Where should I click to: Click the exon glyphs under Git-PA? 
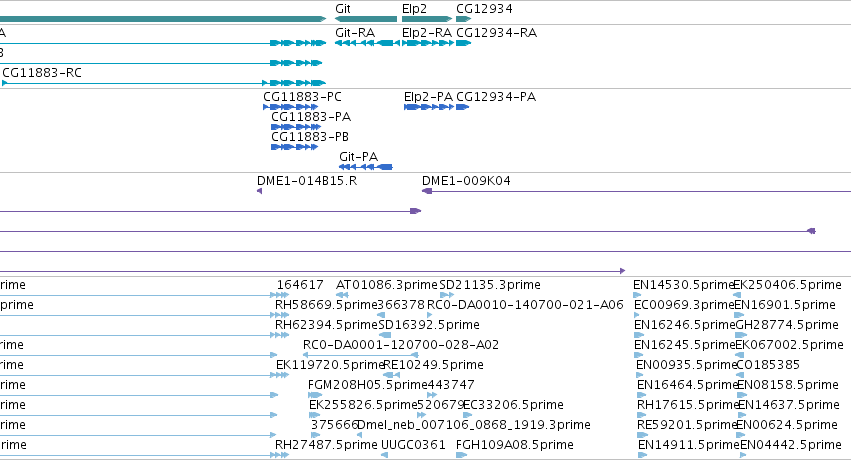[366, 167]
